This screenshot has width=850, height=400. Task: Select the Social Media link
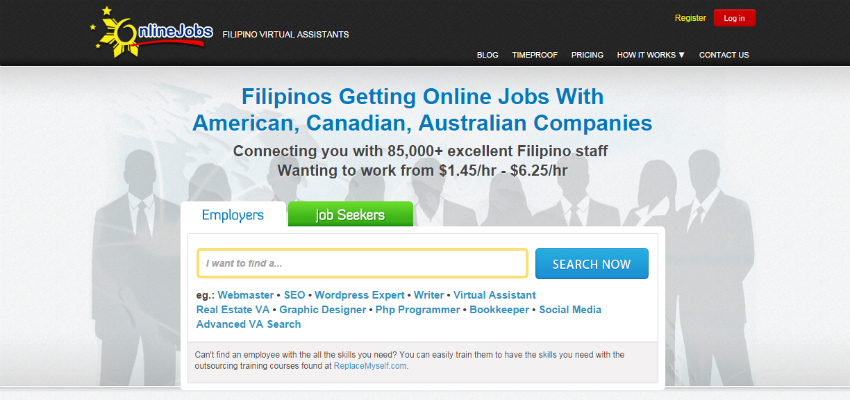(x=570, y=310)
